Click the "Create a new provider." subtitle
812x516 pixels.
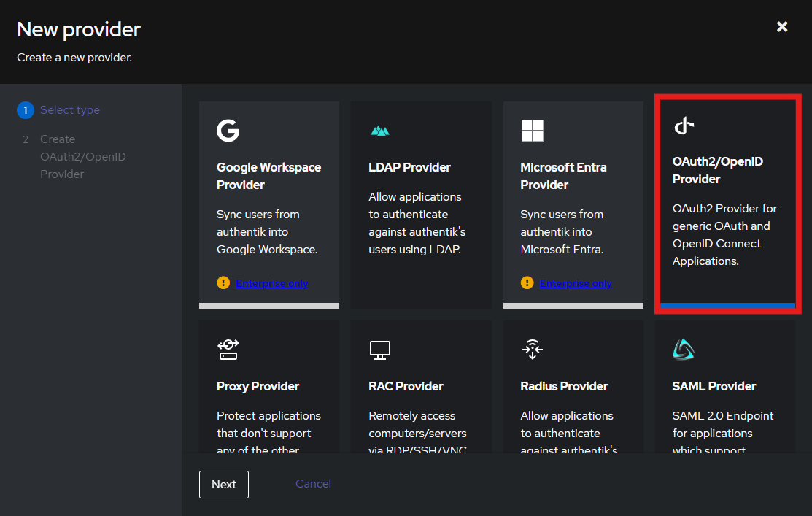coord(74,58)
